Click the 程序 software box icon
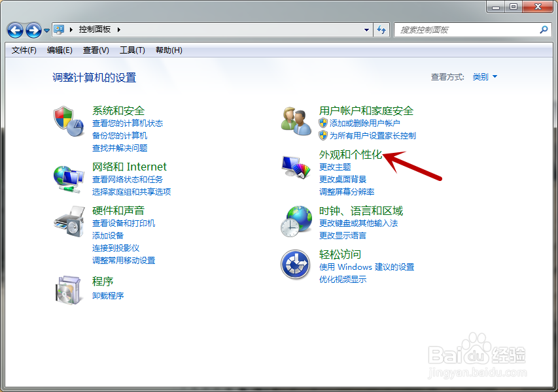Viewport: 558px width, 392px height. tap(68, 289)
